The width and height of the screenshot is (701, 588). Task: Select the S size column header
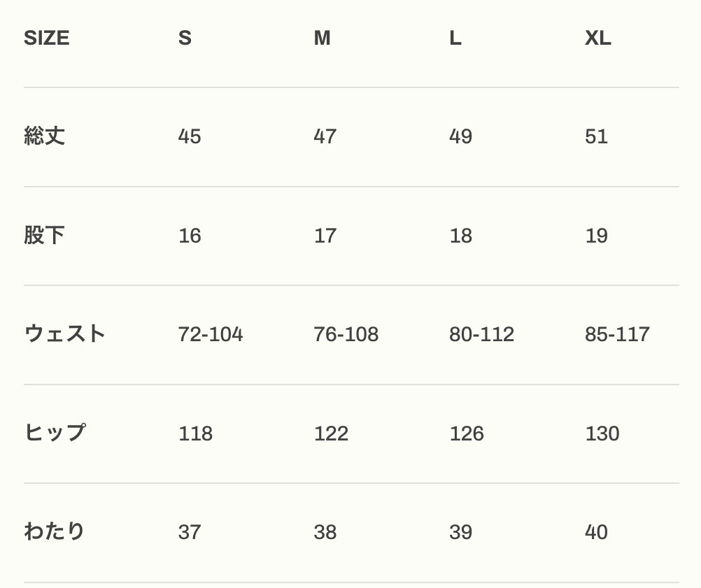click(185, 38)
